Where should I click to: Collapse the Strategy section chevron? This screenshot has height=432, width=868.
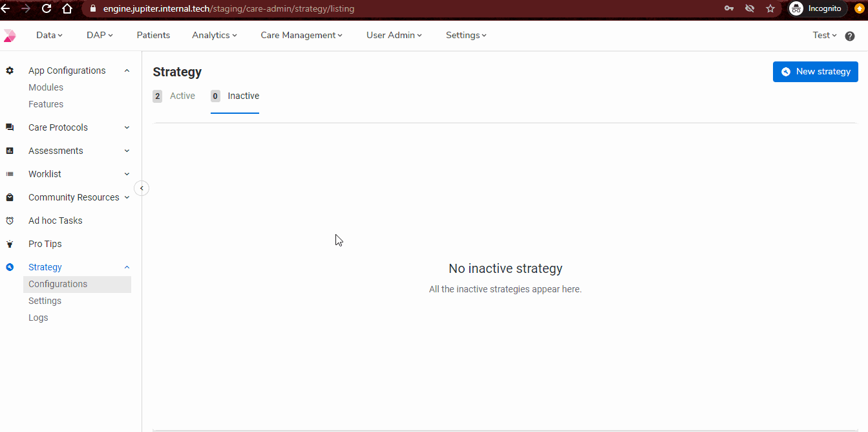127,267
